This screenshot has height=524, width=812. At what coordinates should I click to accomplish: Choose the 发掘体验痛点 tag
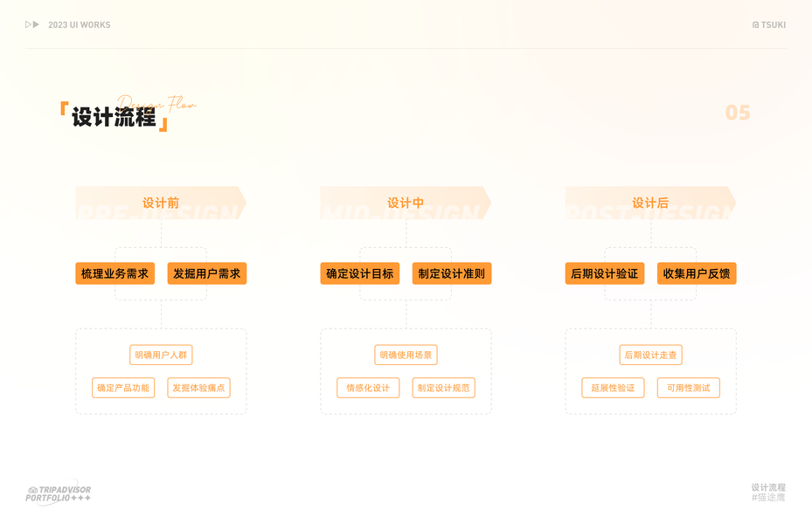click(x=198, y=388)
